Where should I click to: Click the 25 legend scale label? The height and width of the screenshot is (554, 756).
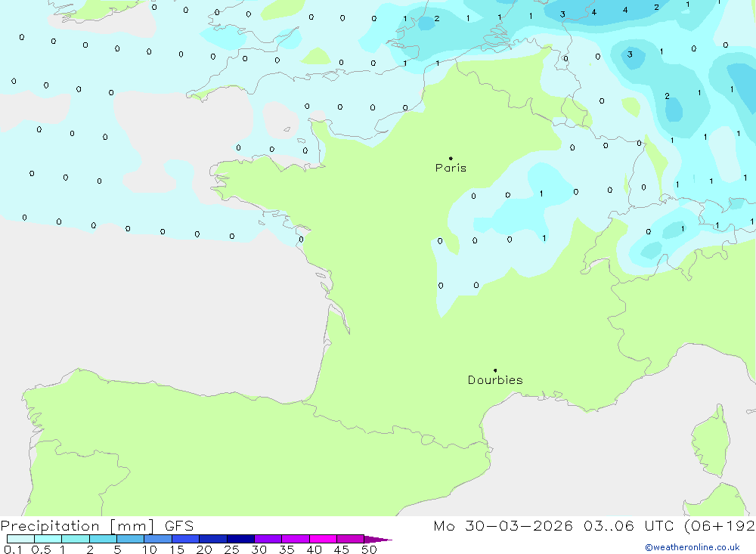pyautogui.click(x=231, y=549)
